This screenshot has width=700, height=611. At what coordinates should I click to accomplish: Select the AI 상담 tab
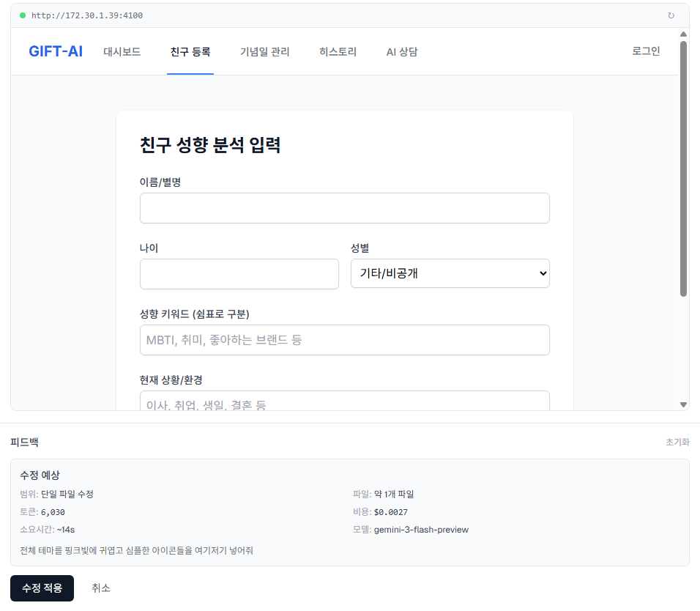pos(402,52)
